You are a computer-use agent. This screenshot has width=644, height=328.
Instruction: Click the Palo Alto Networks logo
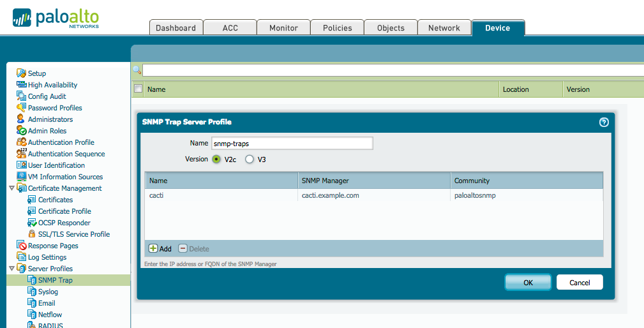pos(56,19)
